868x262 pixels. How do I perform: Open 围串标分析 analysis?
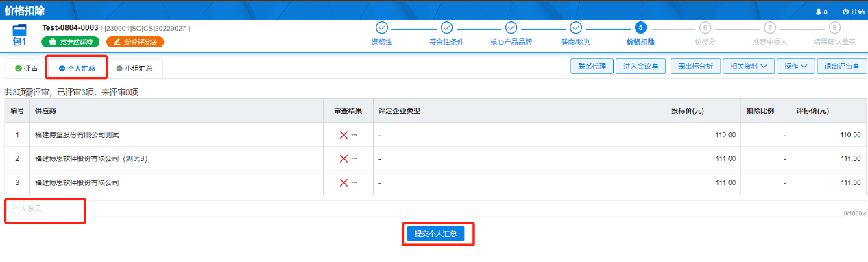pyautogui.click(x=695, y=67)
